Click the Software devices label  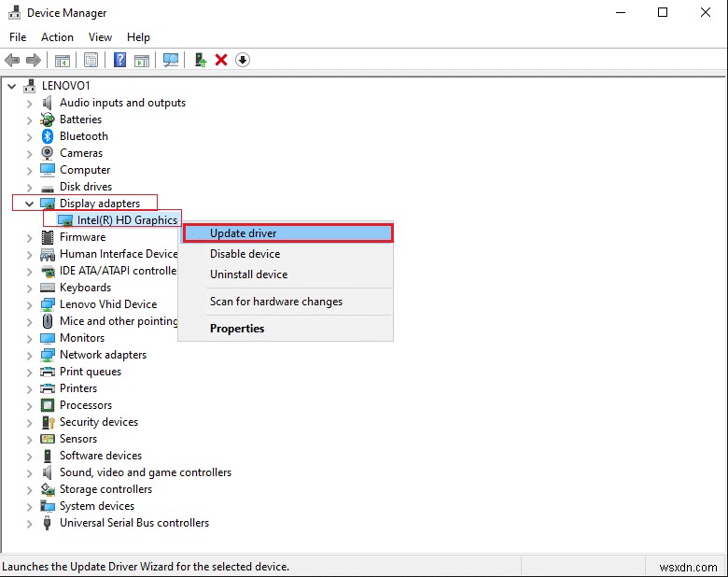point(101,456)
